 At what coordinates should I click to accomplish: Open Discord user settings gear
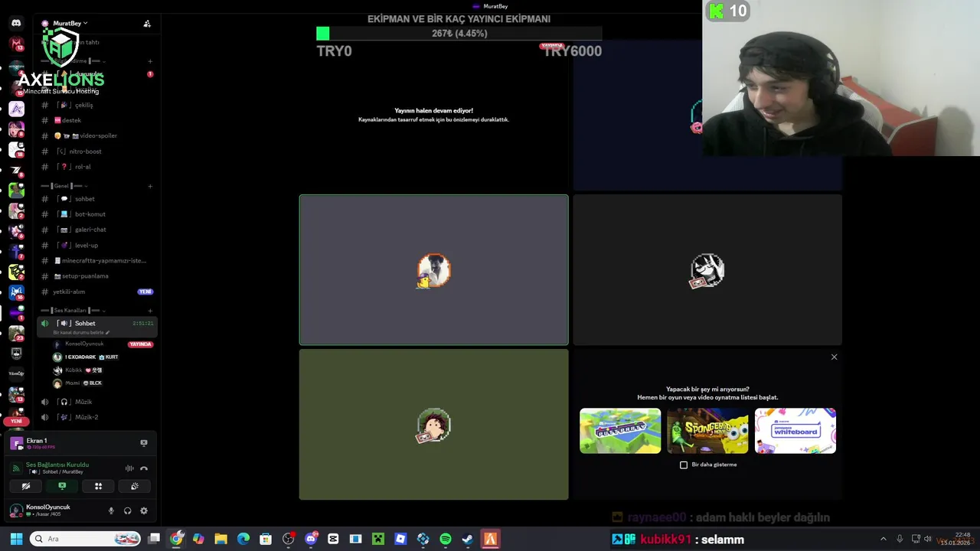[x=143, y=510]
